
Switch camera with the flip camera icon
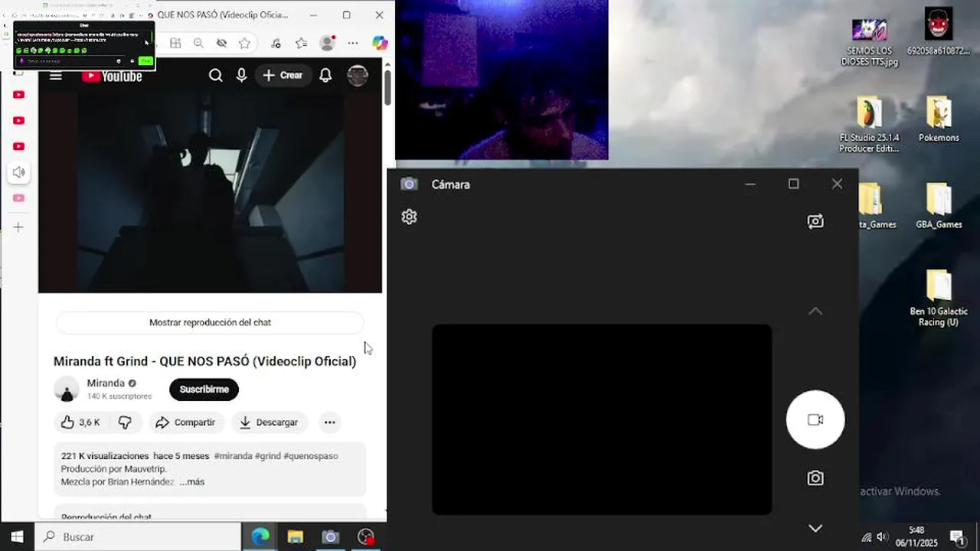coord(815,221)
